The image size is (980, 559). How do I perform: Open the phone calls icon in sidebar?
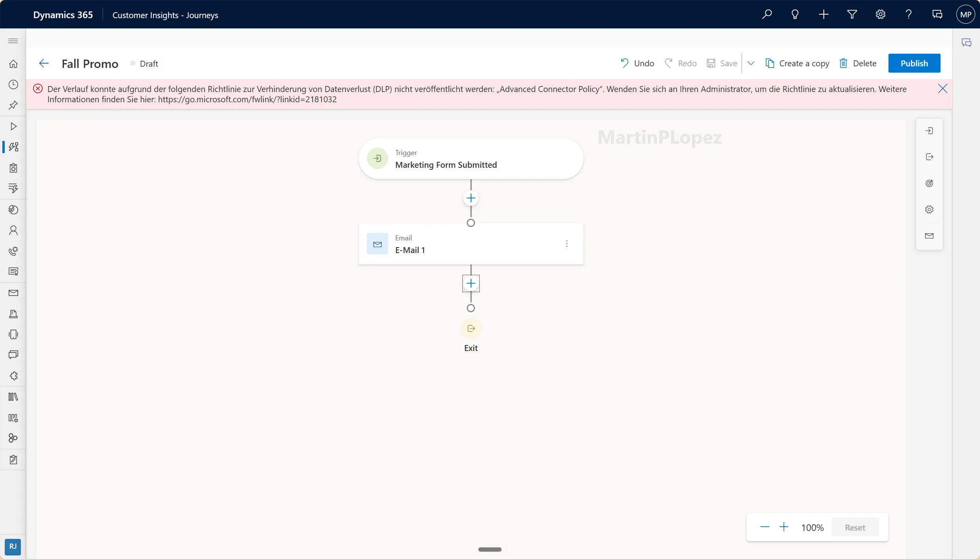[13, 251]
